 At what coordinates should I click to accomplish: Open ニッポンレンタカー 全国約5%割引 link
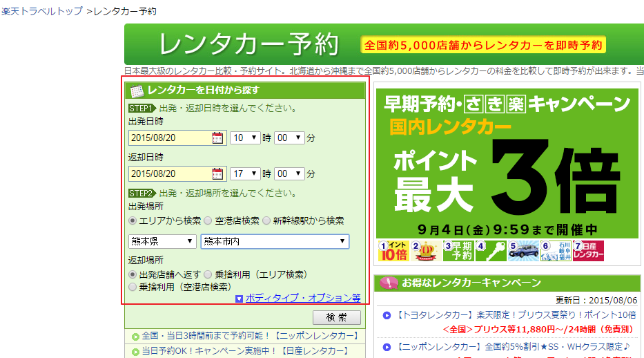click(512, 347)
